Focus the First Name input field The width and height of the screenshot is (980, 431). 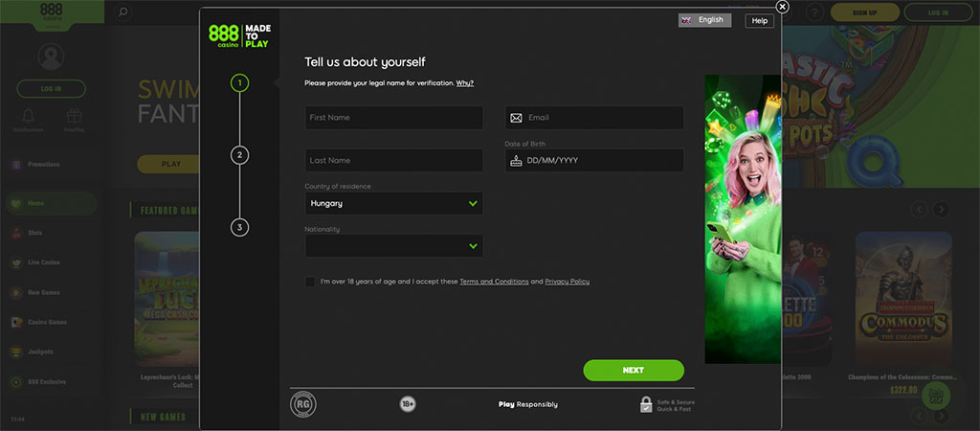tap(393, 118)
